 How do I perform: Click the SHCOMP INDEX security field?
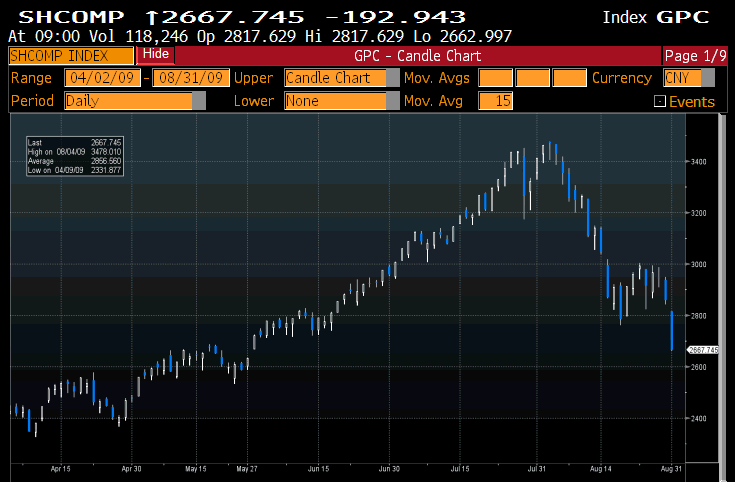point(70,56)
